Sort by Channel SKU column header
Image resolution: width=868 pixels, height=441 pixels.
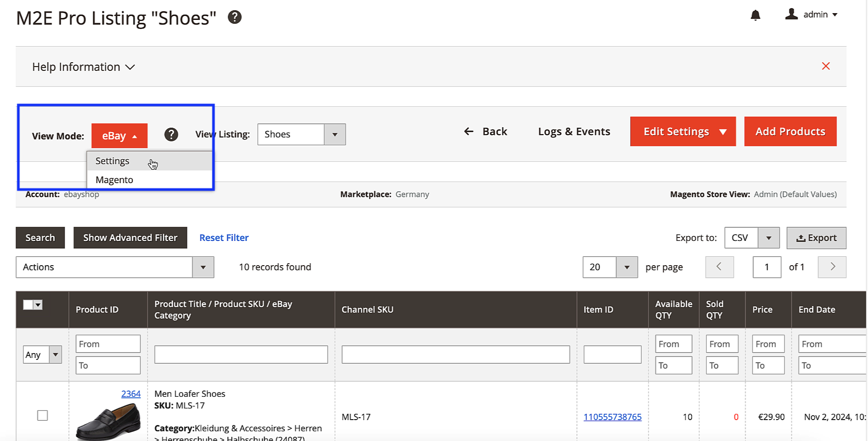(x=367, y=309)
